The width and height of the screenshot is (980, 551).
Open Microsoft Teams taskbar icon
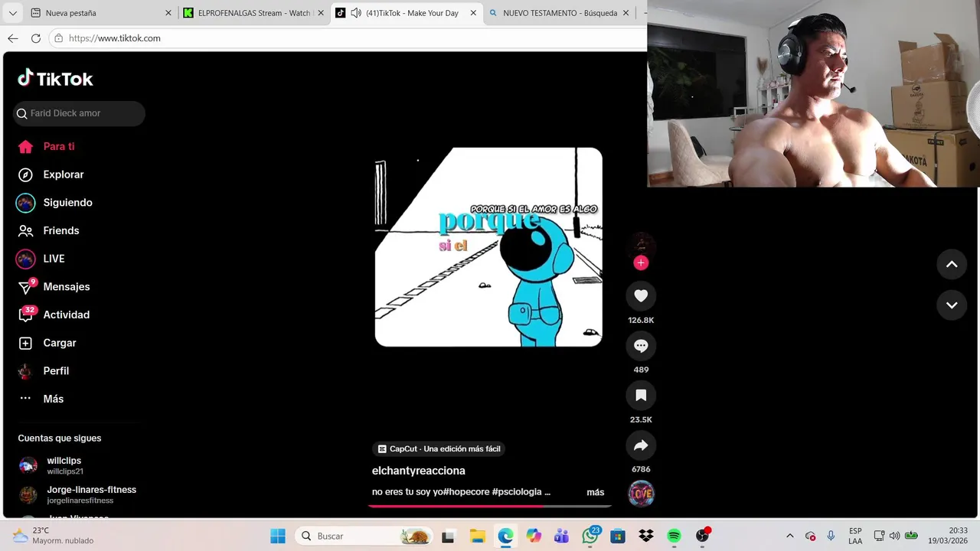pos(561,536)
